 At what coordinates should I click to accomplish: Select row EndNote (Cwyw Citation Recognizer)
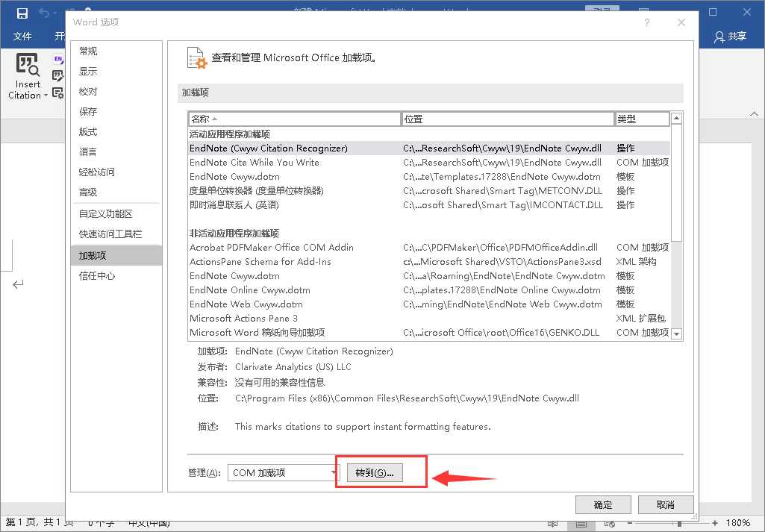429,148
